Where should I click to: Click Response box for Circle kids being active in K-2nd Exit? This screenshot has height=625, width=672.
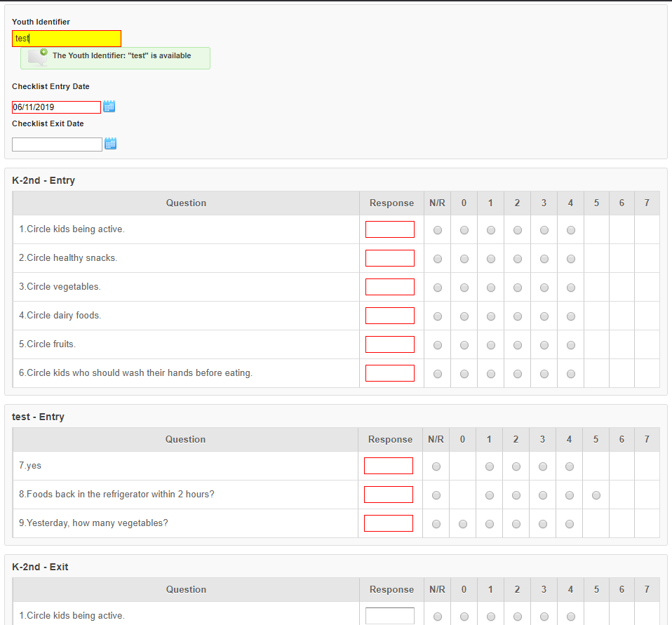pos(390,616)
